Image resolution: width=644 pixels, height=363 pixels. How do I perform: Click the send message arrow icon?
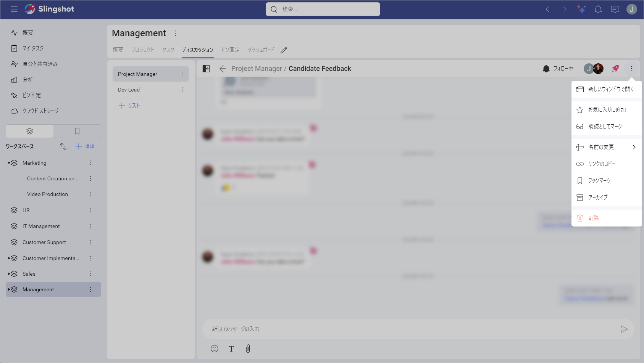point(624,329)
